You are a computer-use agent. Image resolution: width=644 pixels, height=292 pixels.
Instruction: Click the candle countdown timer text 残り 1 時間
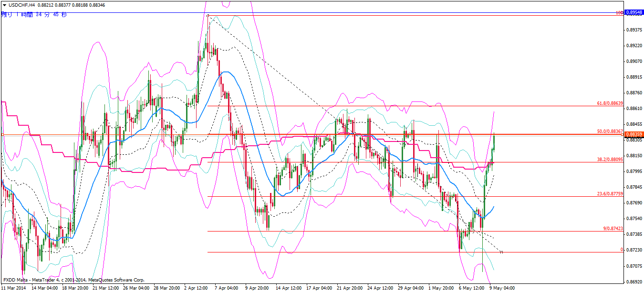tap(17, 15)
